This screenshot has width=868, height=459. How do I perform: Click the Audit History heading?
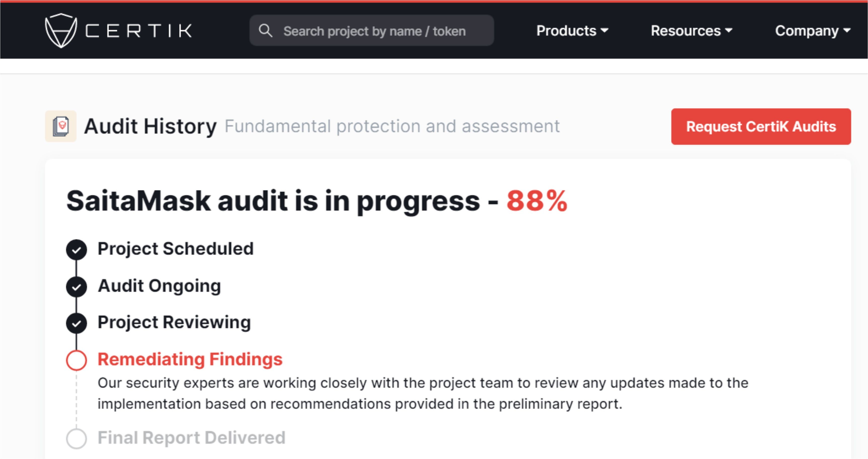(150, 127)
